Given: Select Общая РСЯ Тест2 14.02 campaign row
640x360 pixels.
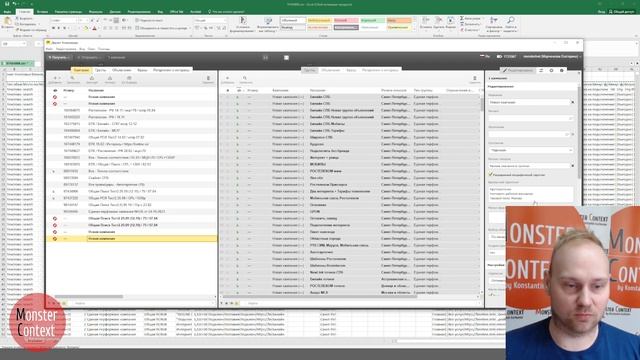Looking at the screenshot, I should 131,137.
